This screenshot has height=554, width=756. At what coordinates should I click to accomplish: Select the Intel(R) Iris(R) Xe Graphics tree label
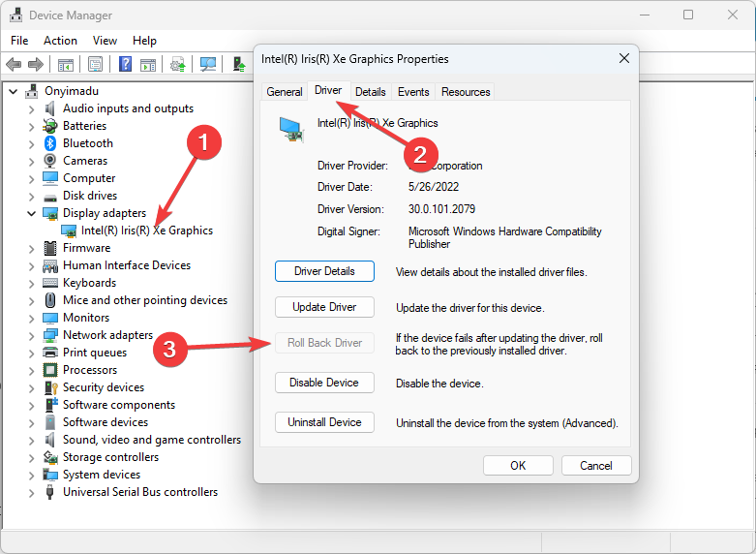coord(147,231)
